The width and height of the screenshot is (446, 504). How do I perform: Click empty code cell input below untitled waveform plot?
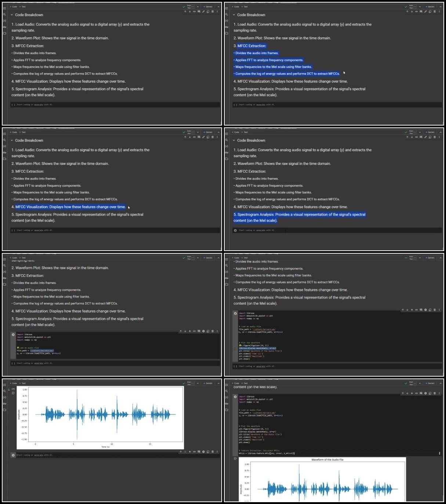coord(117,455)
